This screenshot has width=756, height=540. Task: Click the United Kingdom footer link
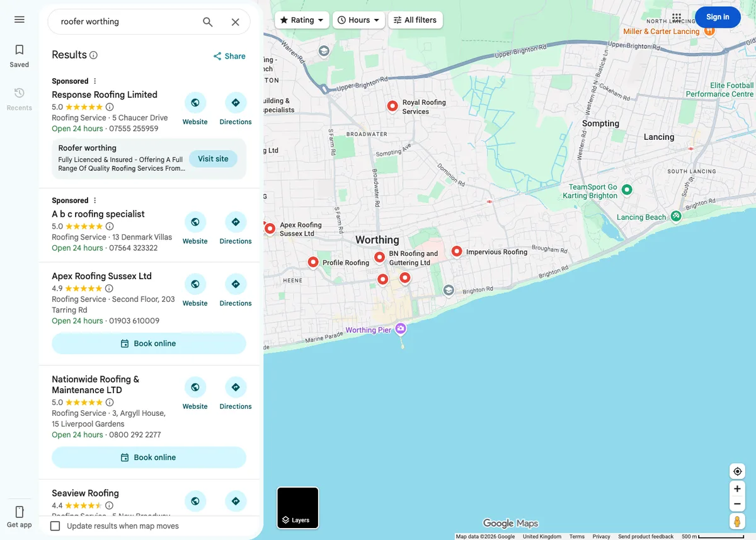(542, 537)
